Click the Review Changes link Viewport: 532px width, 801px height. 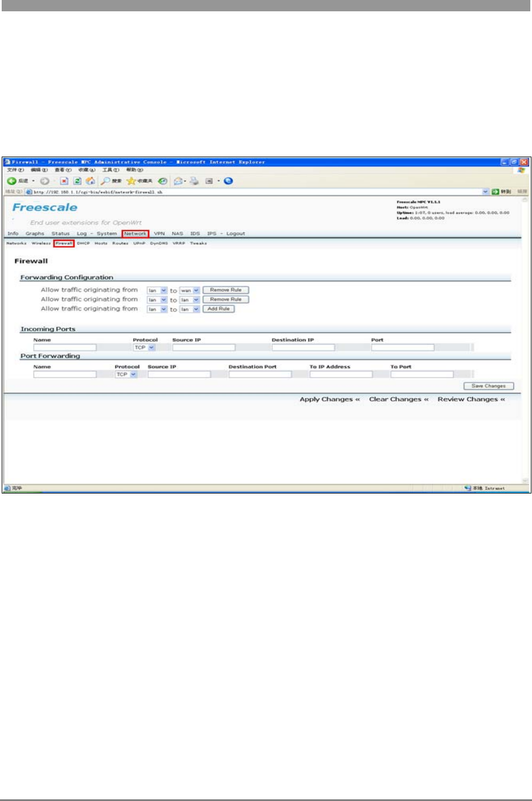point(471,399)
